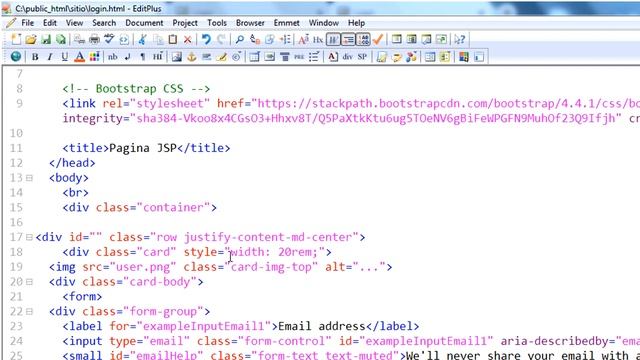The height and width of the screenshot is (360, 640).
Task: Click 'Email address' label text
Action: tap(322, 326)
